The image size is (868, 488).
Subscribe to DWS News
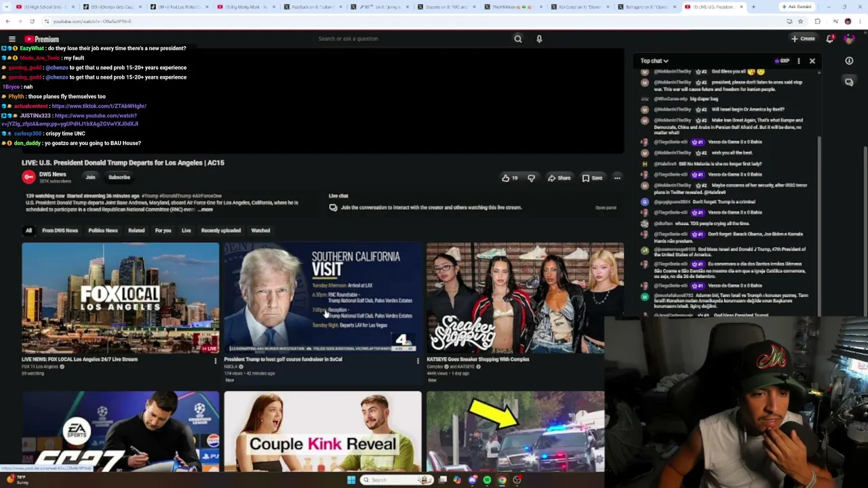pos(119,178)
